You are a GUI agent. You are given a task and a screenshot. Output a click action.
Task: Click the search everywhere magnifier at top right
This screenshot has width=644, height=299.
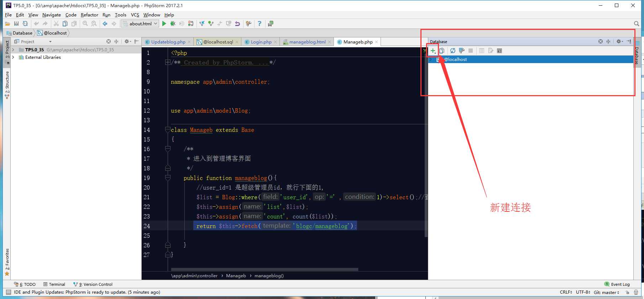point(637,24)
